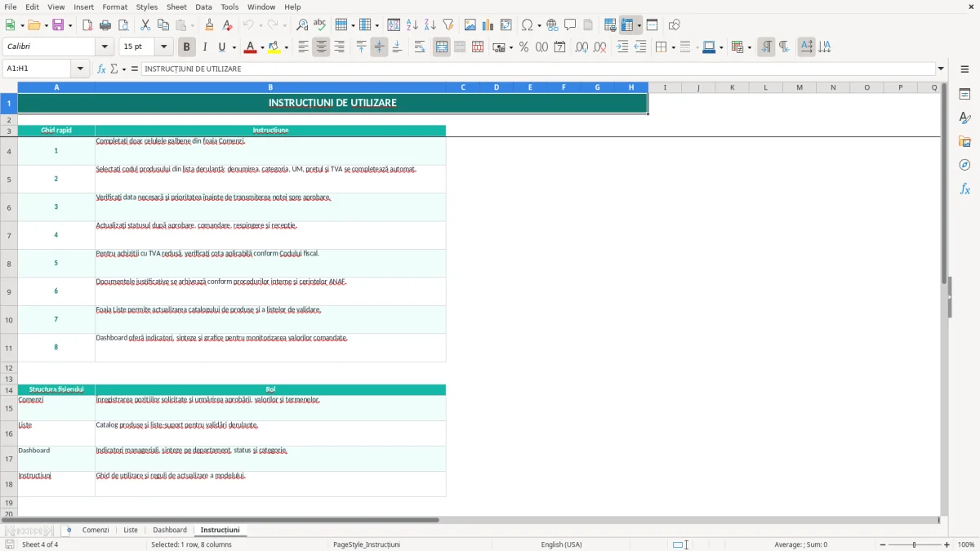Open the Draw Functions shapes icon
Image resolution: width=980 pixels, height=551 pixels.
(674, 24)
